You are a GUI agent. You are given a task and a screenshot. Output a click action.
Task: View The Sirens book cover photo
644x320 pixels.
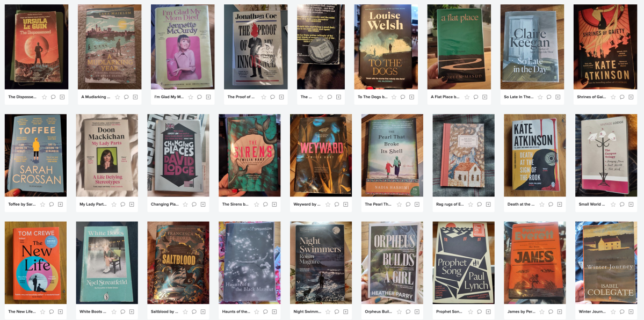(249, 155)
